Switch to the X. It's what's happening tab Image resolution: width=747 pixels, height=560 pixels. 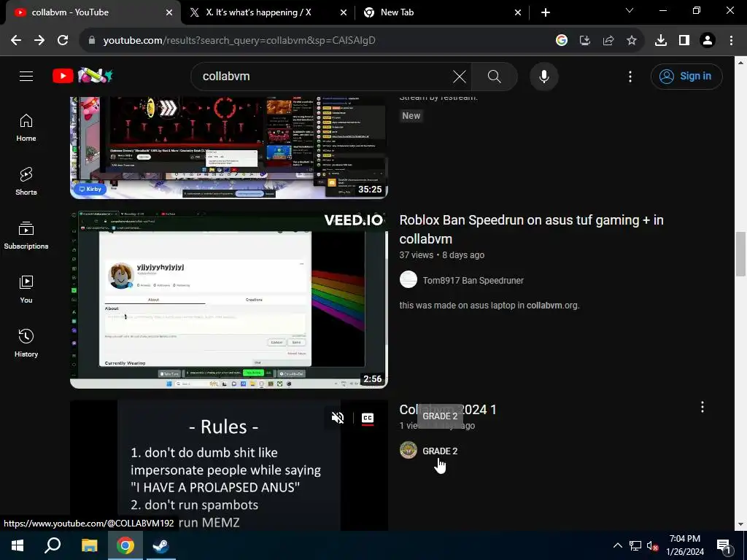[268, 12]
